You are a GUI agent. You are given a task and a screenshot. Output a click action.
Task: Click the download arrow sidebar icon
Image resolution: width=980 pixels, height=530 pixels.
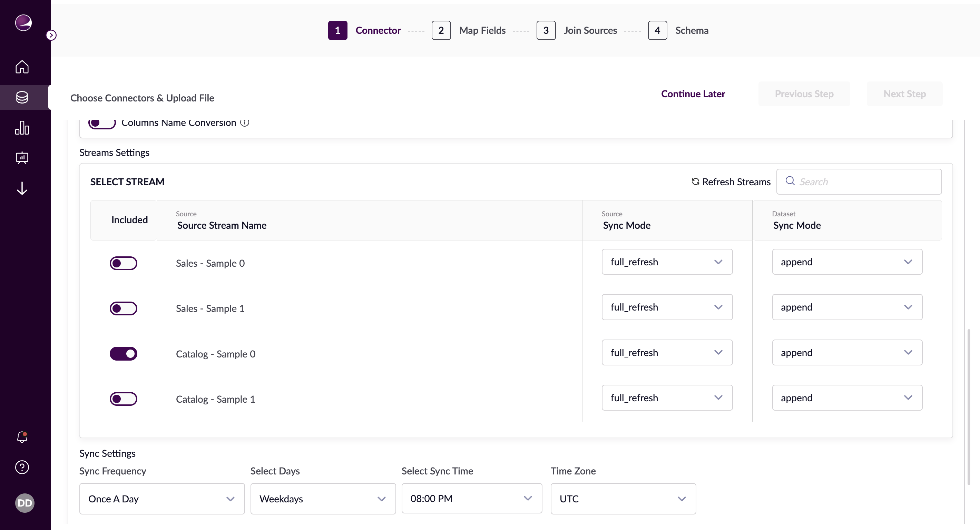click(x=22, y=188)
